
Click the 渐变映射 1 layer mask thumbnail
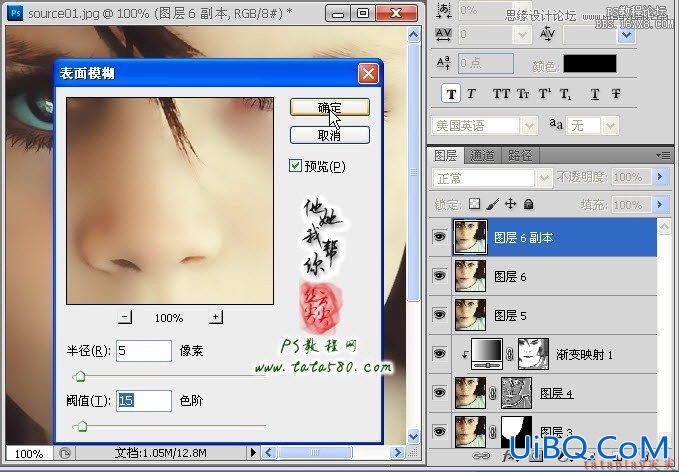point(533,354)
